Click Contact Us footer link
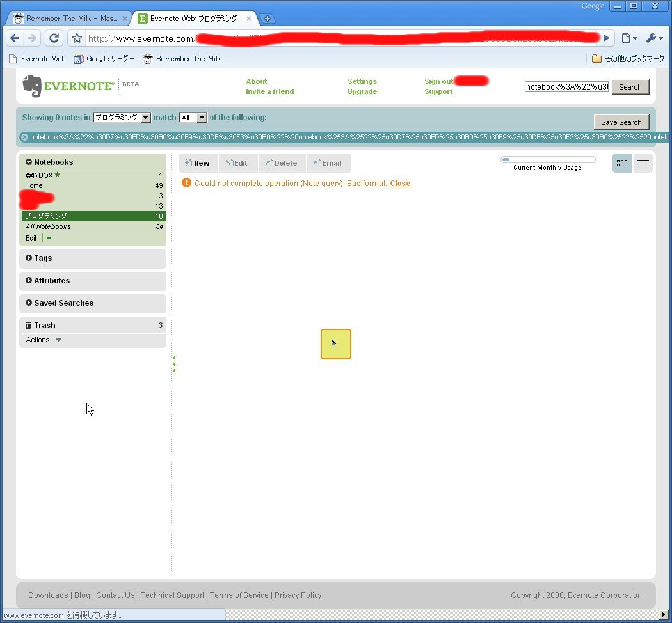The height and width of the screenshot is (623, 672). click(115, 595)
